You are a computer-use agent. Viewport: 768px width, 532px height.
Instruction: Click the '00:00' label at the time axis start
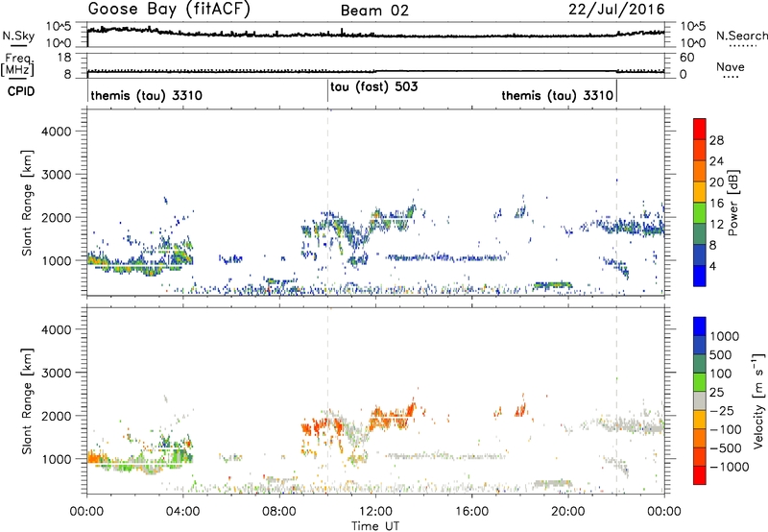click(x=87, y=512)
